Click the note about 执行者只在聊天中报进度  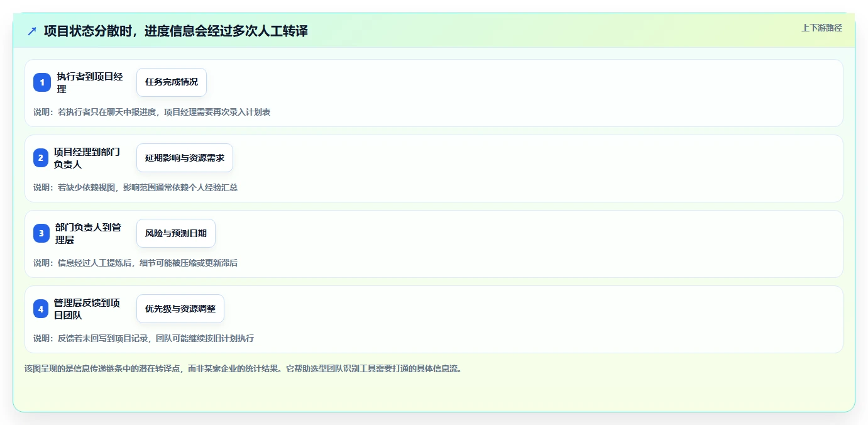click(x=152, y=112)
